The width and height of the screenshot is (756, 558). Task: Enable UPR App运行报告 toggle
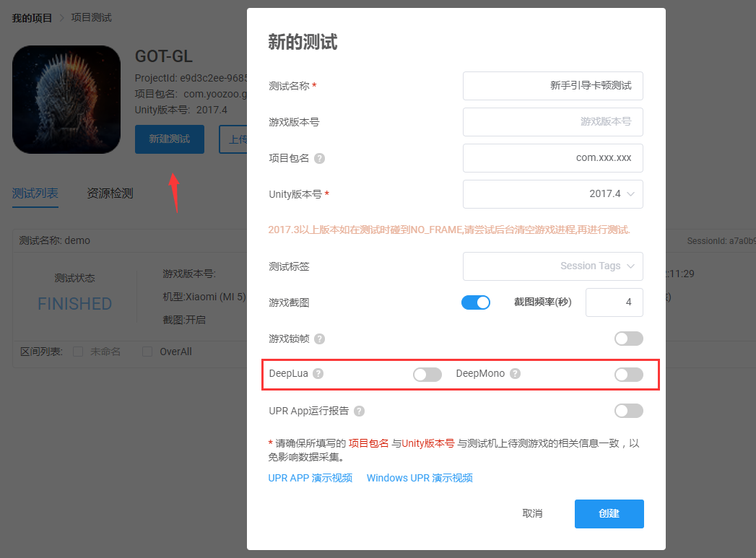(628, 411)
